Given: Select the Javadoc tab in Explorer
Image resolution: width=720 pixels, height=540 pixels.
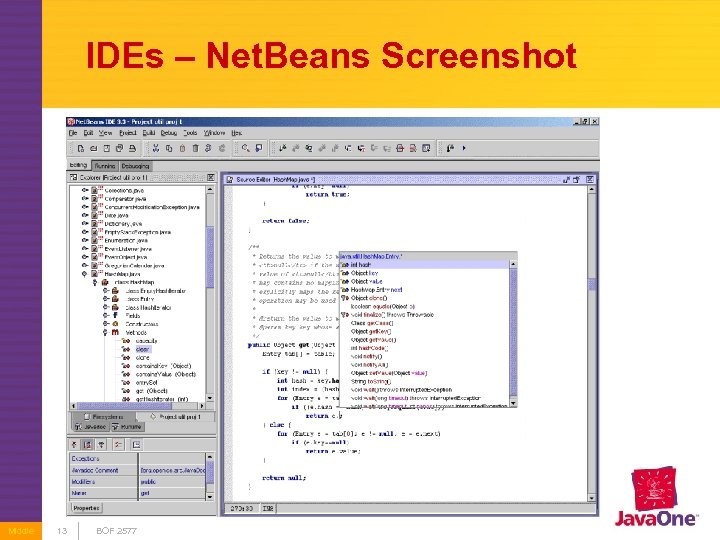Looking at the screenshot, I should (x=91, y=427).
